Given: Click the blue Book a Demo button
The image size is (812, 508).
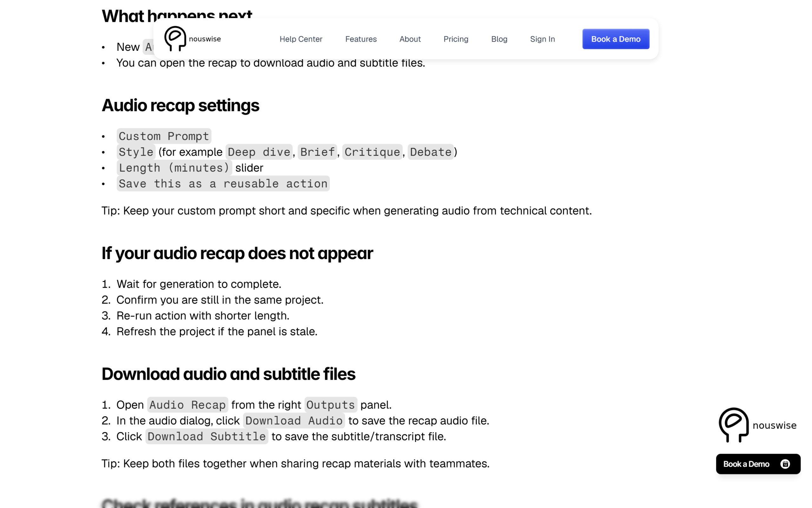Looking at the screenshot, I should 616,39.
